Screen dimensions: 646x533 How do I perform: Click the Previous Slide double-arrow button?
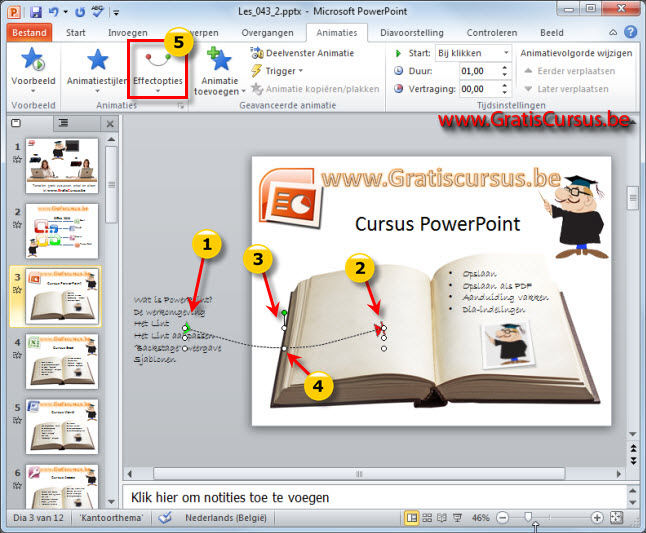[x=633, y=449]
